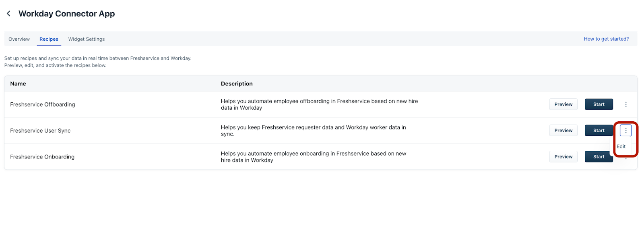Click the Name column header
The height and width of the screenshot is (233, 644).
[x=18, y=83]
